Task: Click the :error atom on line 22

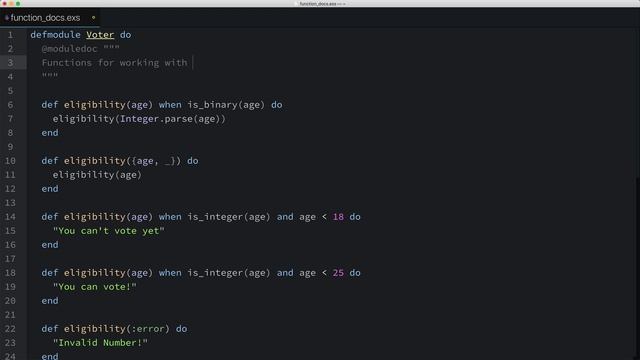Action: click(147, 329)
